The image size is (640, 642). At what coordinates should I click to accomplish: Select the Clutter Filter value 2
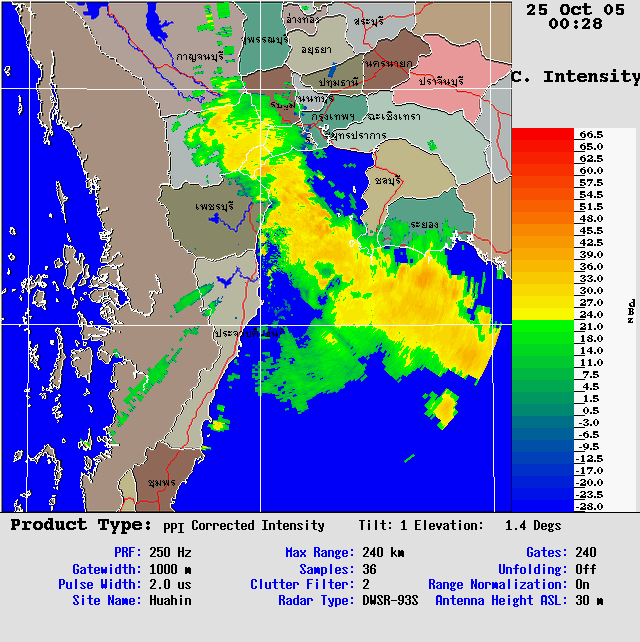click(x=366, y=584)
